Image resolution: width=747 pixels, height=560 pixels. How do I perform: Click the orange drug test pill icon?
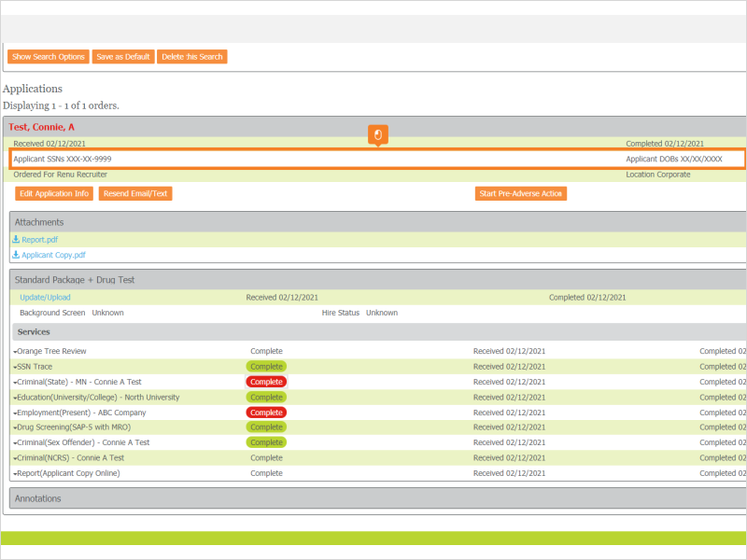[376, 134]
